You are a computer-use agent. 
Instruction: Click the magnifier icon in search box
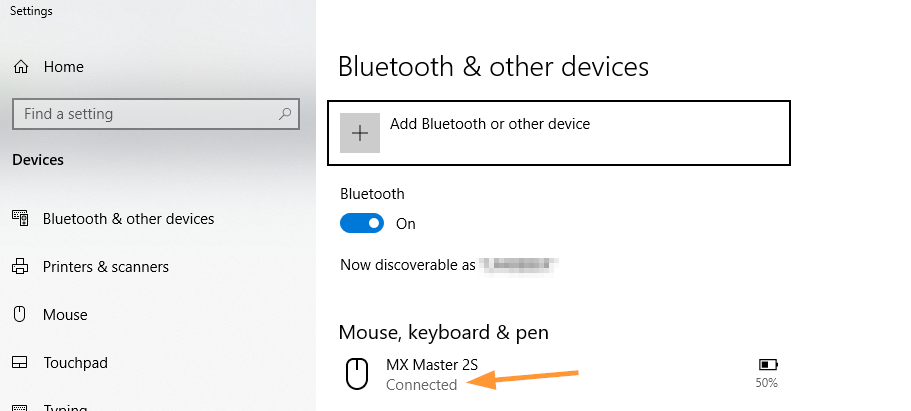pyautogui.click(x=285, y=114)
